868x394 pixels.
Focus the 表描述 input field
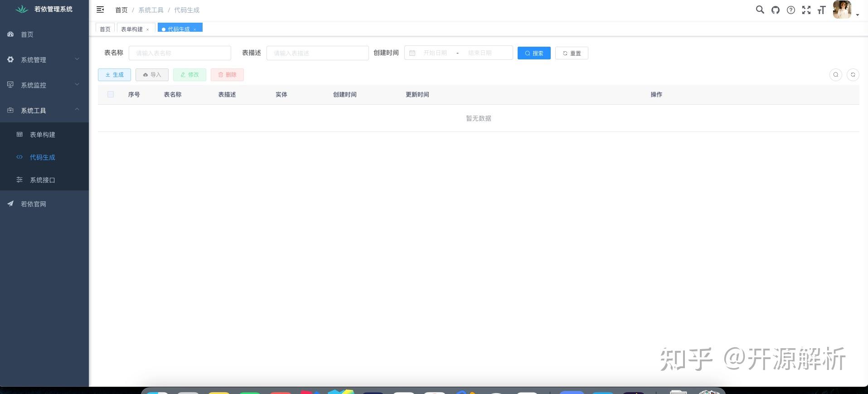(318, 53)
